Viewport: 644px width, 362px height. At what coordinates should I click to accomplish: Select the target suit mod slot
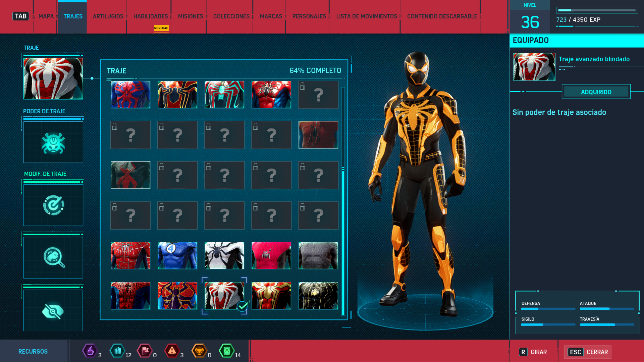[x=53, y=205]
